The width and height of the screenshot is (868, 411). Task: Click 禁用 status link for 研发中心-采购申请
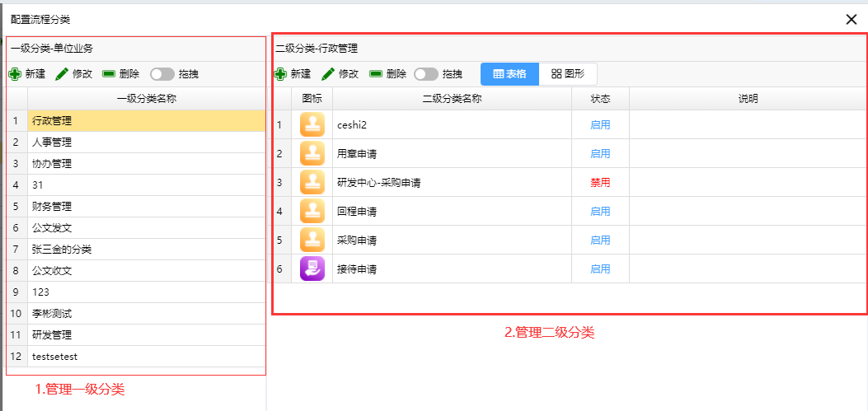(x=600, y=183)
